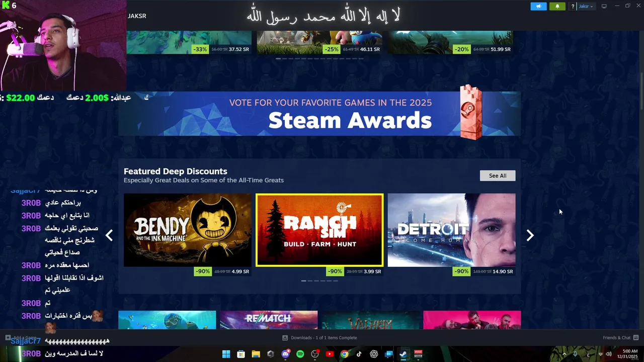Open Bendy and the Ink Machine capsule

tap(187, 230)
